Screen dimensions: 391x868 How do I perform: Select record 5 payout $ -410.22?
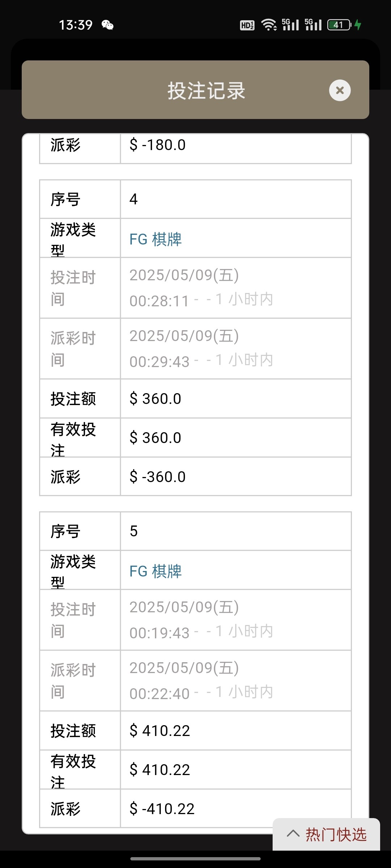pos(162,809)
